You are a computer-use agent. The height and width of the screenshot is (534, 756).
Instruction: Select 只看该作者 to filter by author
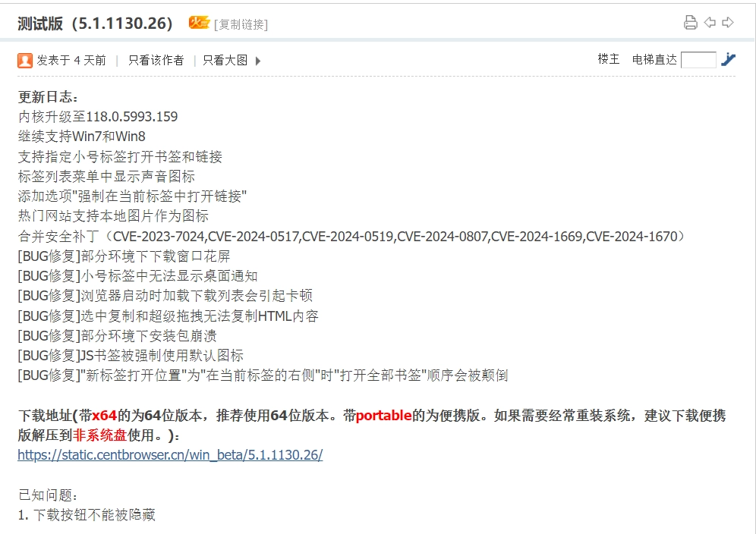click(x=156, y=60)
